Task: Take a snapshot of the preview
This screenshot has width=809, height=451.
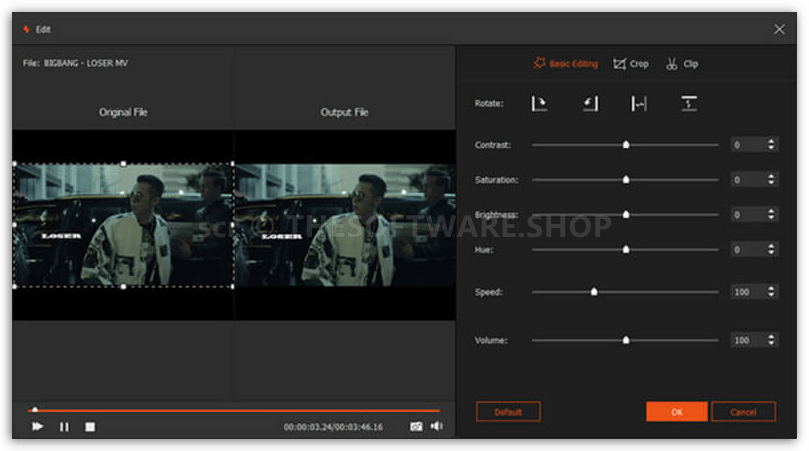Action: [x=416, y=426]
